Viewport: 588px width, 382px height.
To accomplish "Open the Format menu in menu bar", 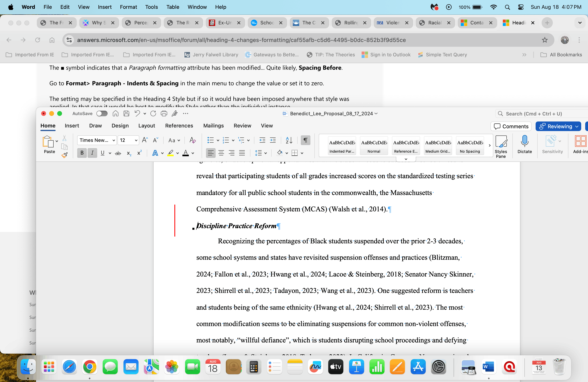I will point(128,7).
